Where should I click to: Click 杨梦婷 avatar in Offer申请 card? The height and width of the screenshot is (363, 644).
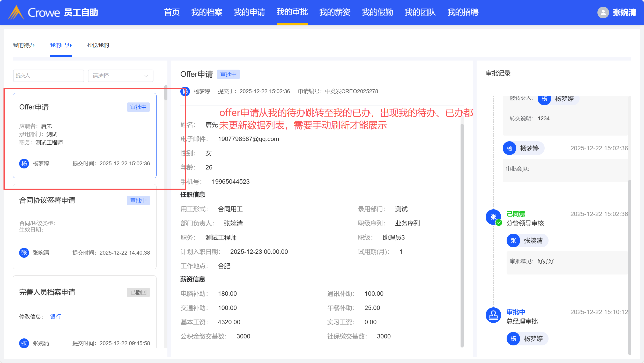[24, 164]
